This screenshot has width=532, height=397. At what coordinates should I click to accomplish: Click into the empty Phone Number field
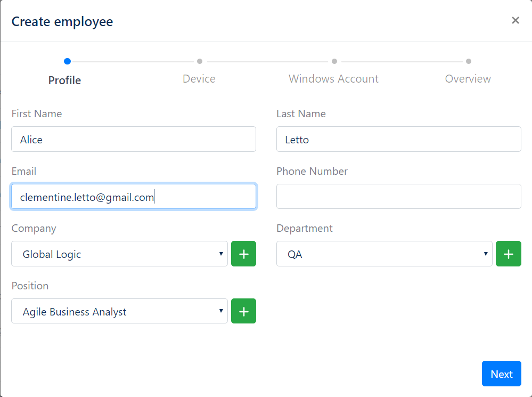coord(399,196)
